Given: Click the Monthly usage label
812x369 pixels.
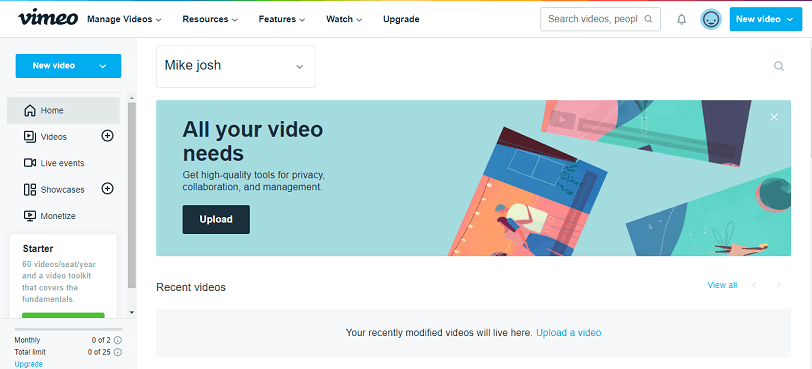Looking at the screenshot, I should pos(27,340).
